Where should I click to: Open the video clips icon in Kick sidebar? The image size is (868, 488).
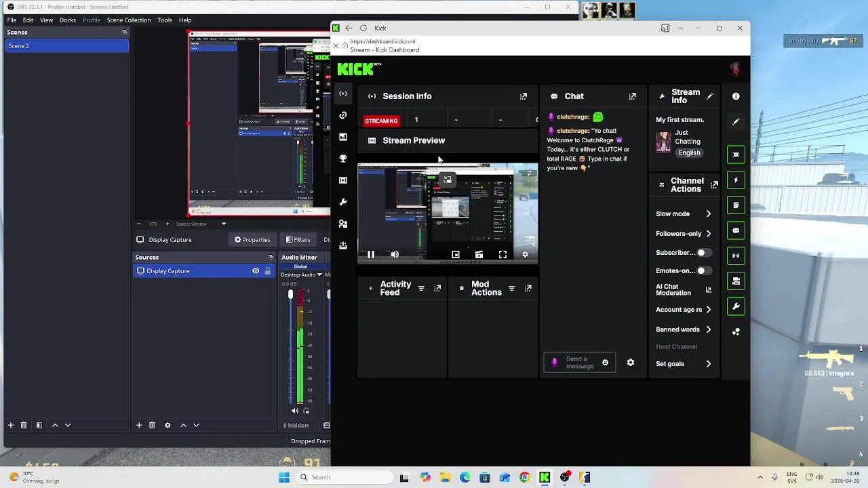point(343,180)
